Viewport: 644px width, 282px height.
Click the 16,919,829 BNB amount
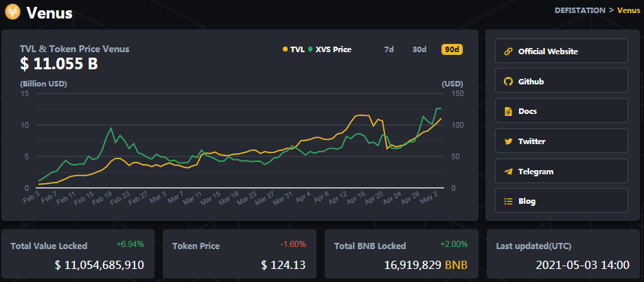(426, 265)
